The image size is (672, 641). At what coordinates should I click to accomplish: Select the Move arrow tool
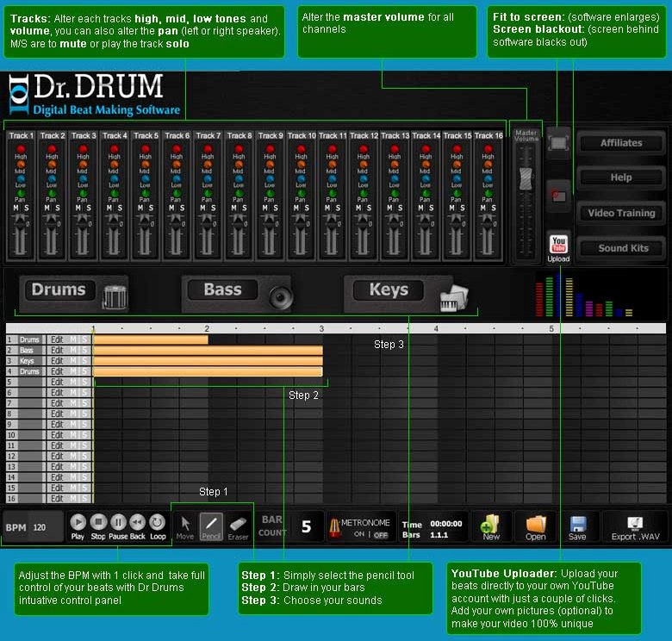[185, 526]
